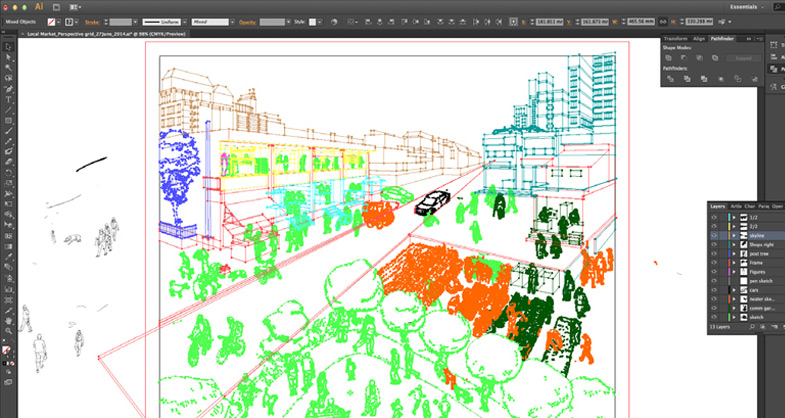
Task: Select the Zoom magnifier tool
Action: [9, 331]
